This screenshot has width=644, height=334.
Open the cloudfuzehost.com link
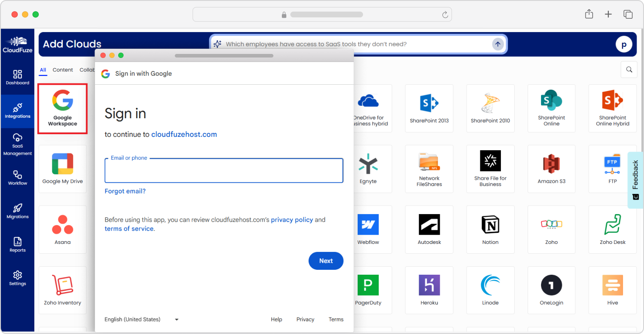184,134
